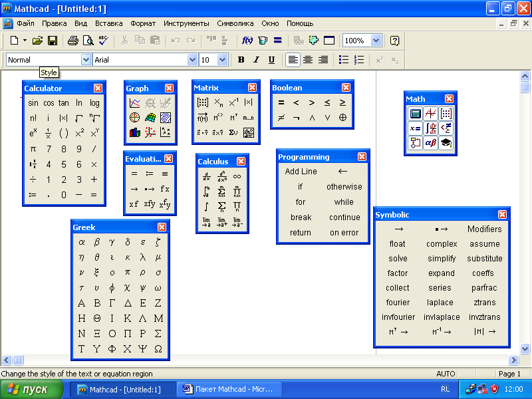Click the horizontal scrollbar right arrow
The width and height of the screenshot is (532, 399).
tap(513, 360)
